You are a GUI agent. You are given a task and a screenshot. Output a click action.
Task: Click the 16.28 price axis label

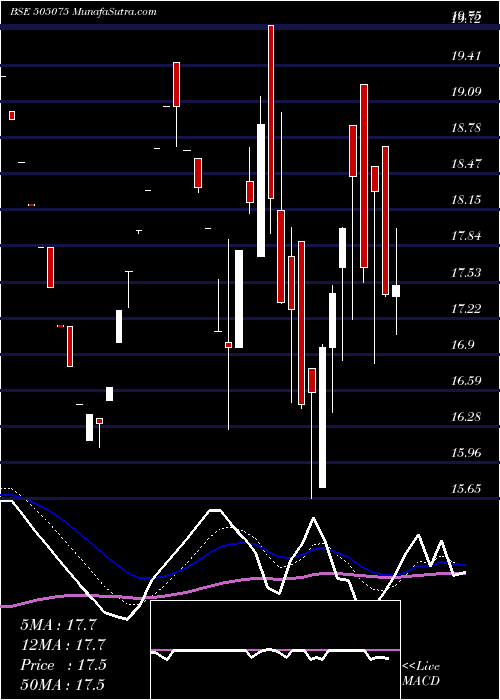pyautogui.click(x=467, y=417)
